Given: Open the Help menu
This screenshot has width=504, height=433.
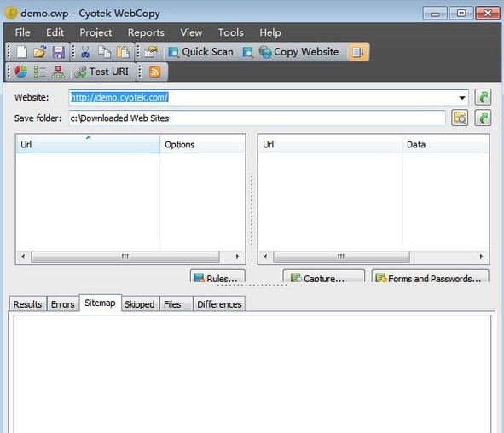Looking at the screenshot, I should click(270, 32).
